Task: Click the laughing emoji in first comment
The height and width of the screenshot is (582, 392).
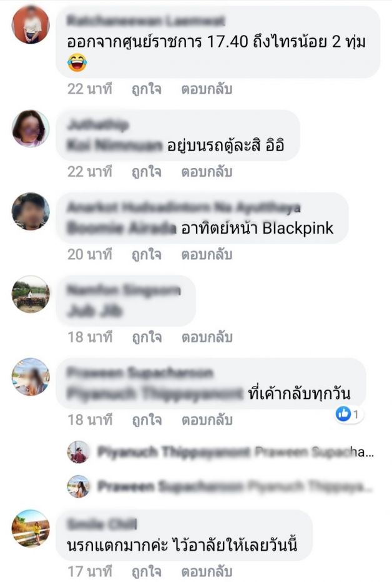Action: (x=77, y=62)
